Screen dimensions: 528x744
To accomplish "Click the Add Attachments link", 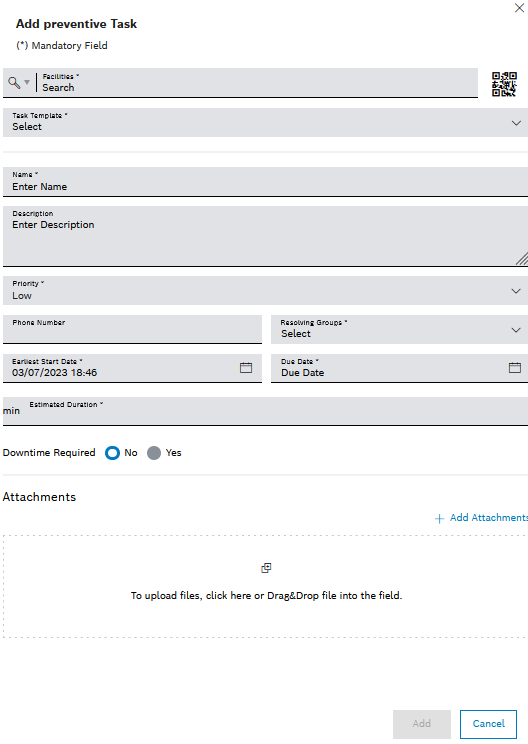I will point(489,518).
